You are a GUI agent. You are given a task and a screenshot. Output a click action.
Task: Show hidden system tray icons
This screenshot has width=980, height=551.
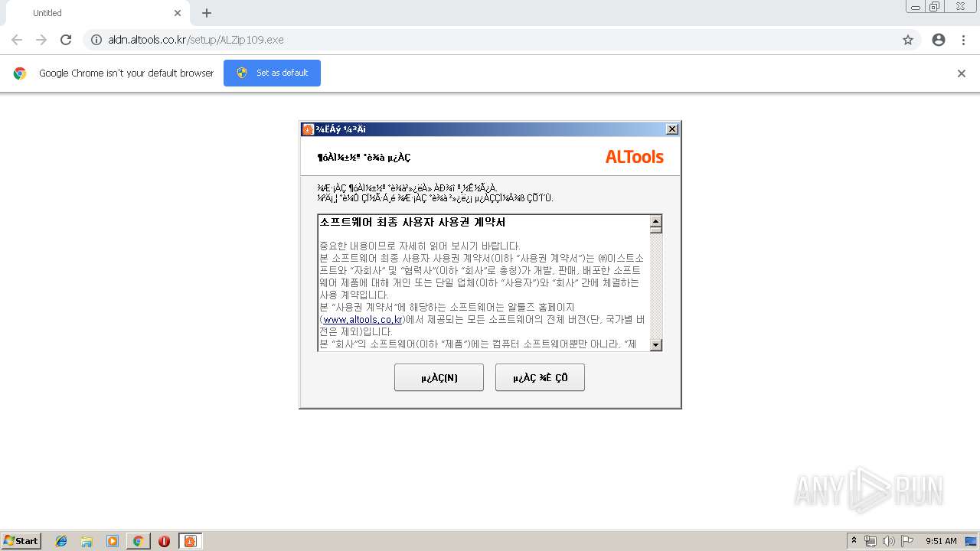coord(854,541)
